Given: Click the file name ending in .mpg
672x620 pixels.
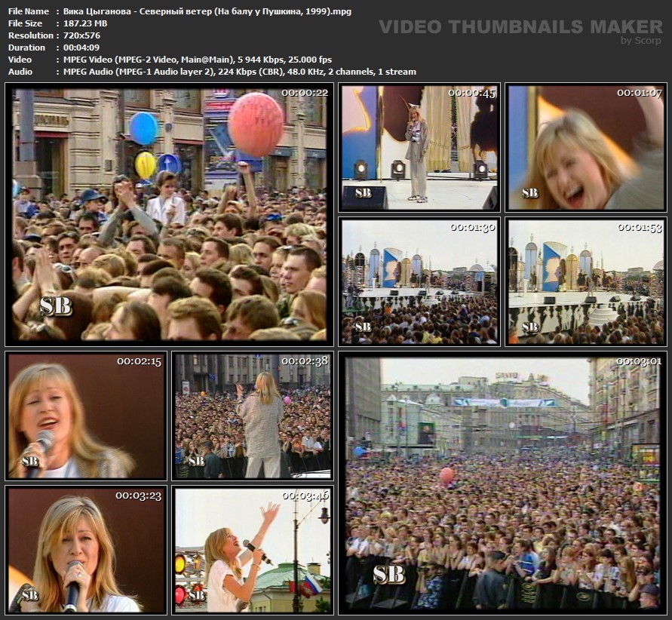Looking at the screenshot, I should [x=204, y=11].
